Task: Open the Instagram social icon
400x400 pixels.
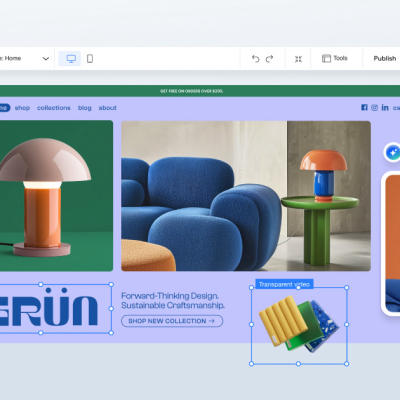Action: (375, 107)
